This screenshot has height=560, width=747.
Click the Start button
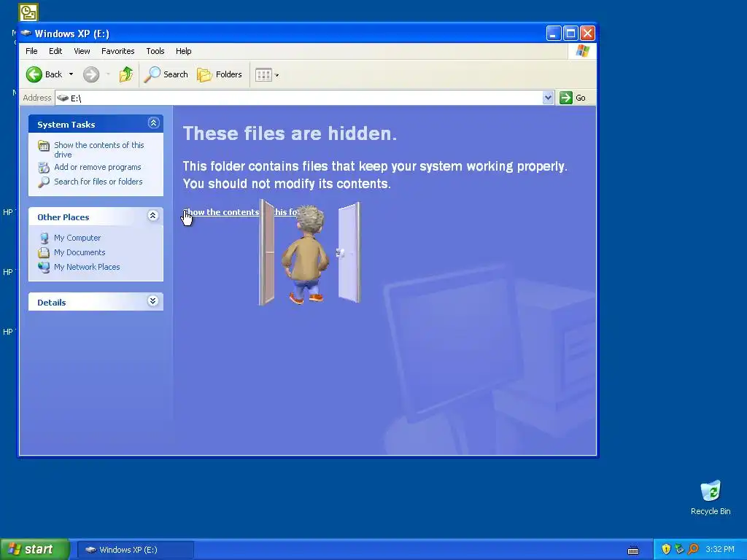[35, 549]
